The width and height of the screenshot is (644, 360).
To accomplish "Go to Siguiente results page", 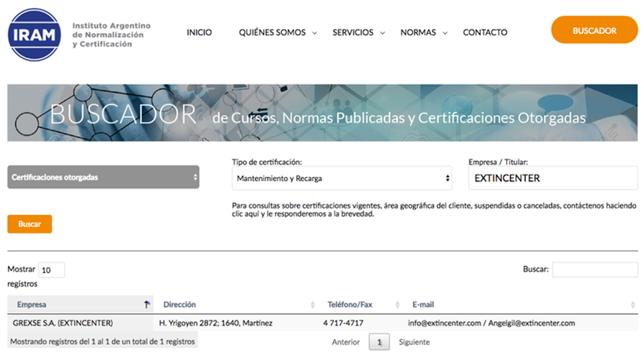I will (414, 342).
